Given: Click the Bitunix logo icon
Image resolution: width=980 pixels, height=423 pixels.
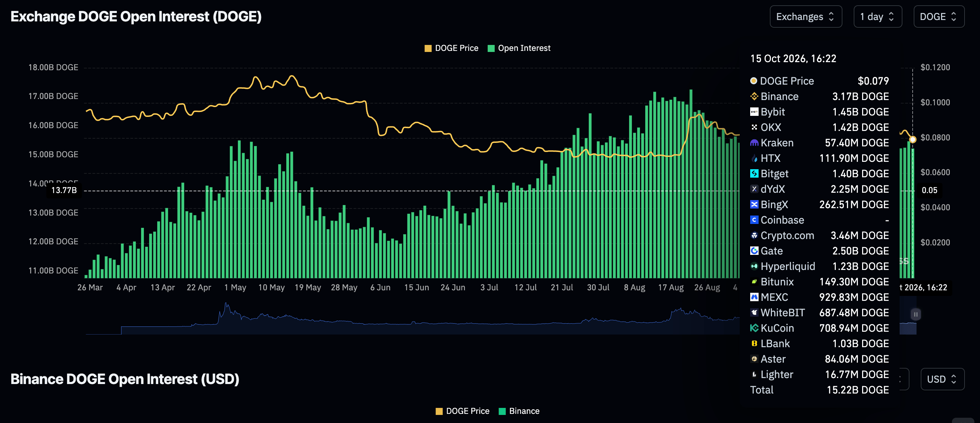Looking at the screenshot, I should [x=754, y=282].
